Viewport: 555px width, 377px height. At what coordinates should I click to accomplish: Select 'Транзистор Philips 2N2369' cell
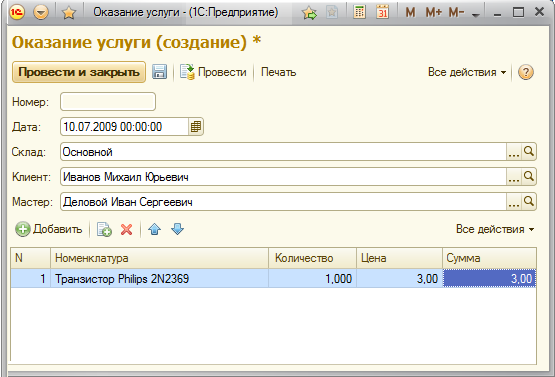pos(160,279)
